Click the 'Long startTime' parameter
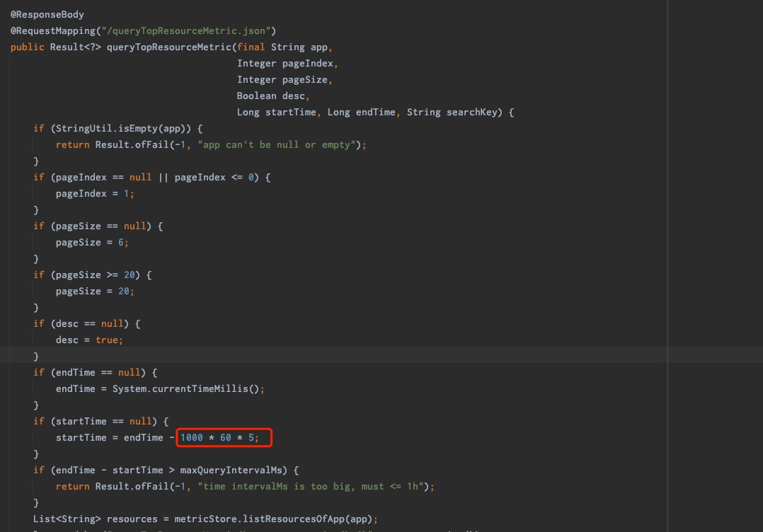The height and width of the screenshot is (532, 763). pos(276,112)
